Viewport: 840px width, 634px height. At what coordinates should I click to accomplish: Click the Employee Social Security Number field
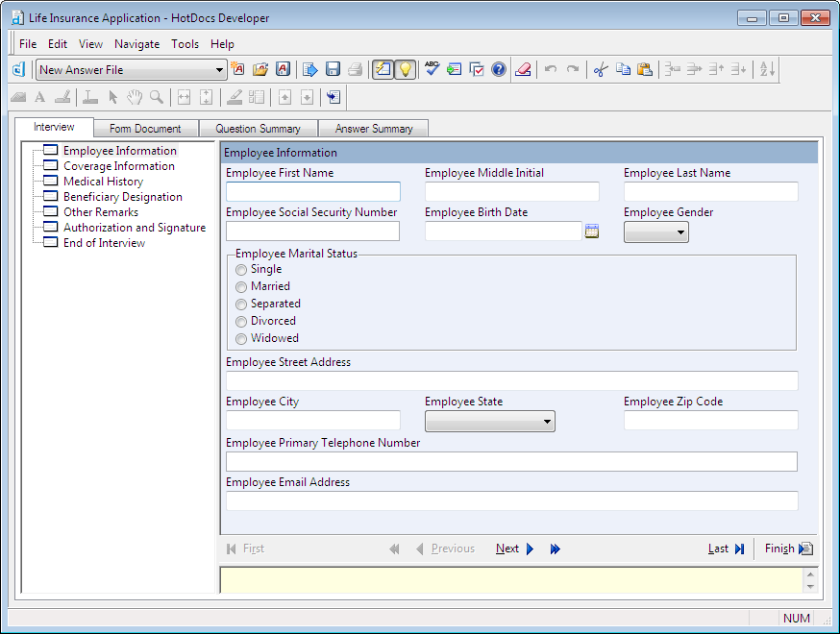(x=313, y=231)
